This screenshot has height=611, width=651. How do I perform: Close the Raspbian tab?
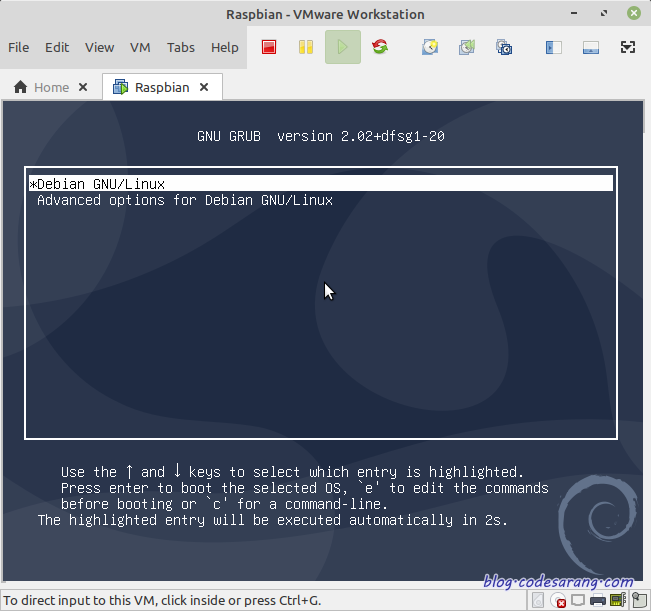204,87
